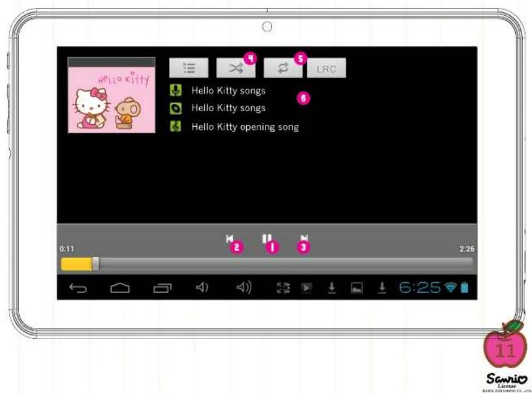Show lyrics with the LRC button

(326, 68)
